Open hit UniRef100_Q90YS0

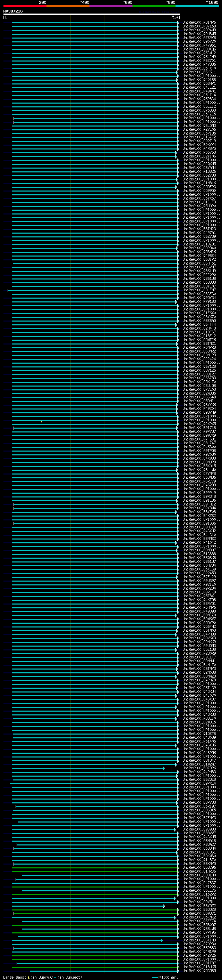(x=199, y=41)
